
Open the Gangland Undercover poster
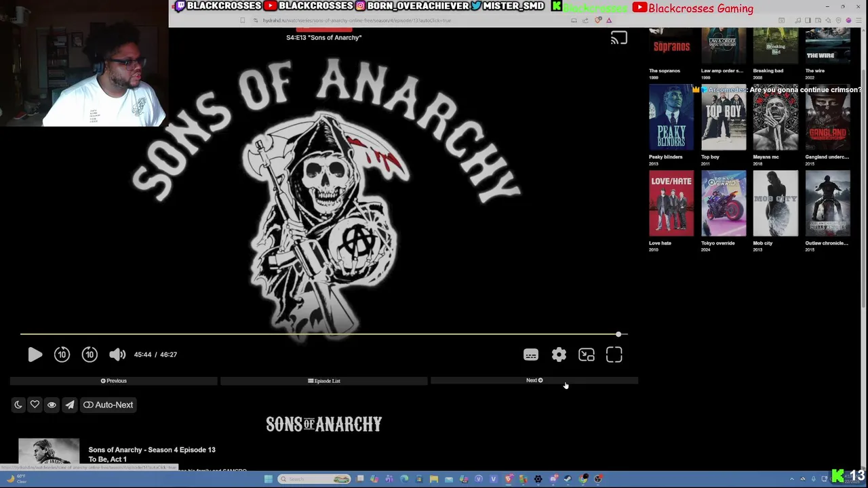pyautogui.click(x=828, y=117)
